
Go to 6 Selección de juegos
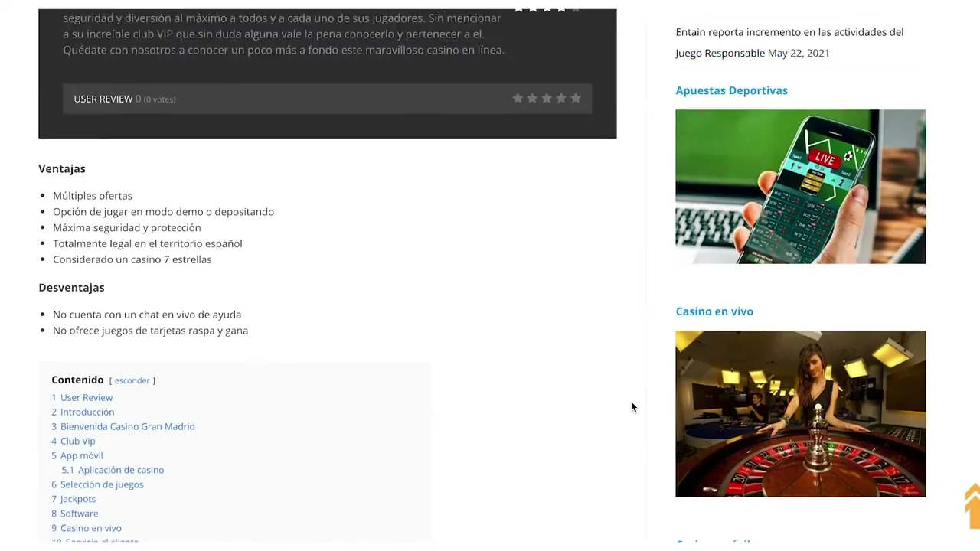click(x=97, y=484)
